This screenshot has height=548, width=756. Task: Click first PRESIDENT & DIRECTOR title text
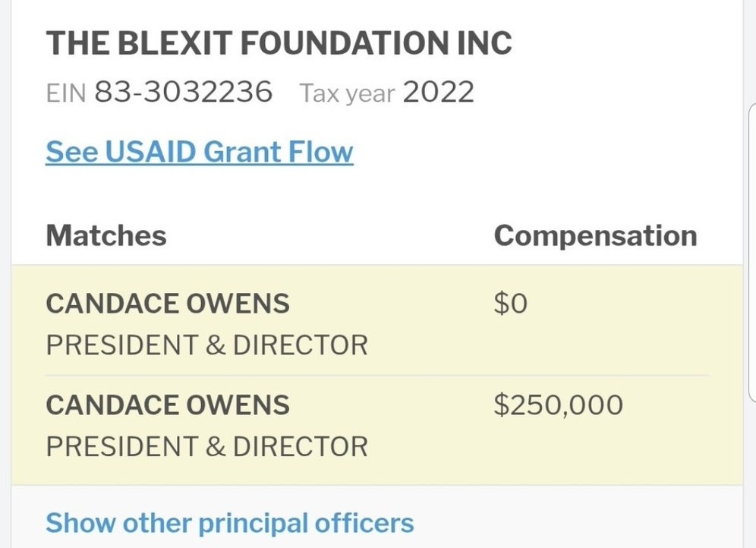pyautogui.click(x=207, y=345)
